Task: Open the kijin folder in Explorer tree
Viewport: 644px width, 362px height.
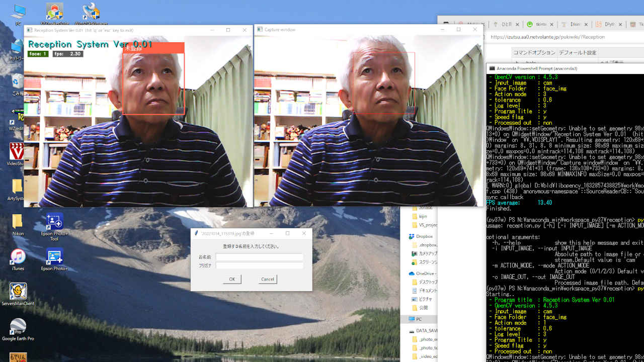Action: coord(423,216)
